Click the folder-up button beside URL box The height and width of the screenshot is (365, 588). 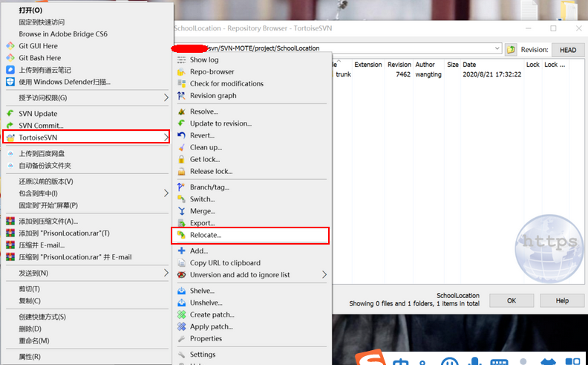coord(511,49)
